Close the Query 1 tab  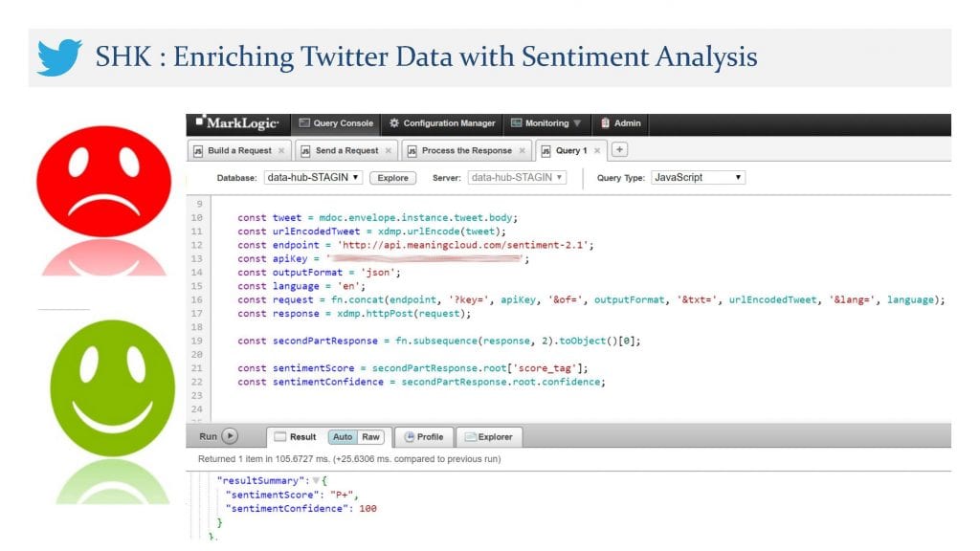(x=597, y=151)
